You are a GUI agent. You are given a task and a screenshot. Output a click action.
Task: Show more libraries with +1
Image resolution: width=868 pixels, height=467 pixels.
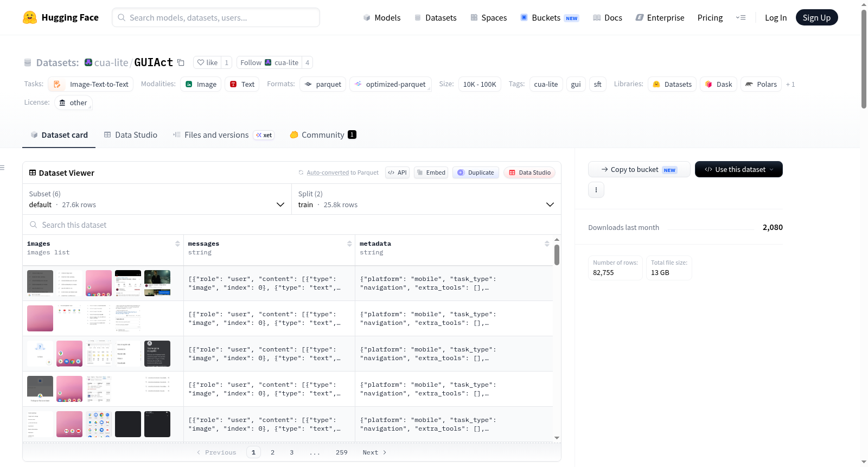790,84
